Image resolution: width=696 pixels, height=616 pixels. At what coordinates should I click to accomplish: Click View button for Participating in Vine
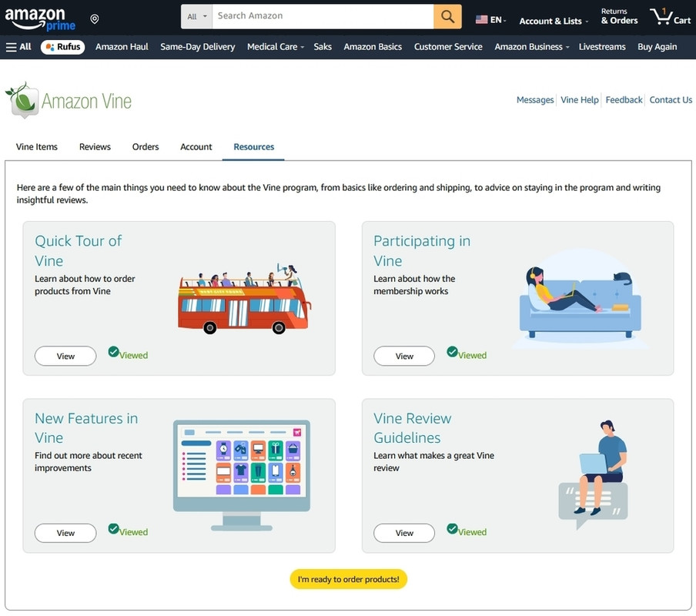pyautogui.click(x=404, y=356)
